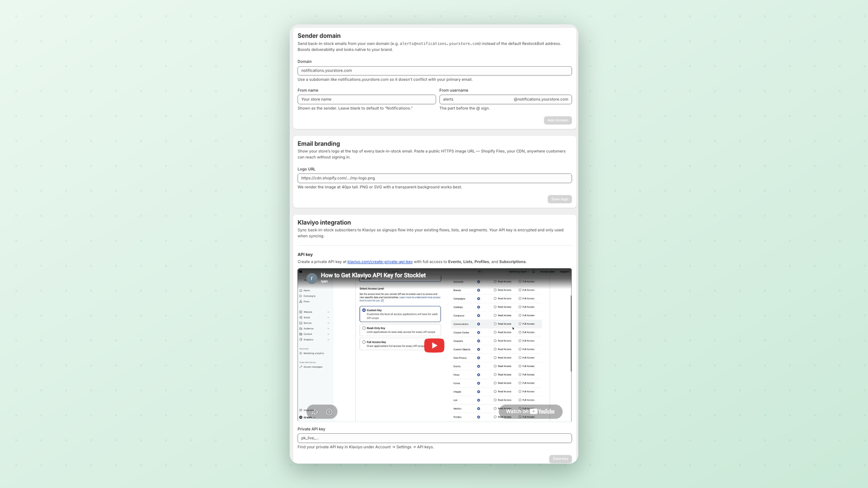868x488 pixels.
Task: Open the klaviyo.com/create-private-api-key link
Action: point(380,262)
